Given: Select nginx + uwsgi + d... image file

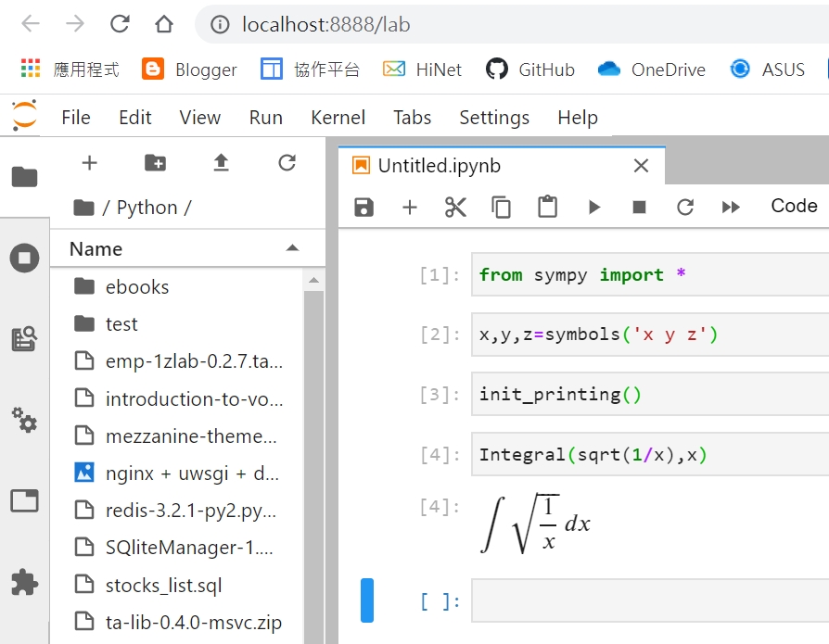Looking at the screenshot, I should [177, 474].
